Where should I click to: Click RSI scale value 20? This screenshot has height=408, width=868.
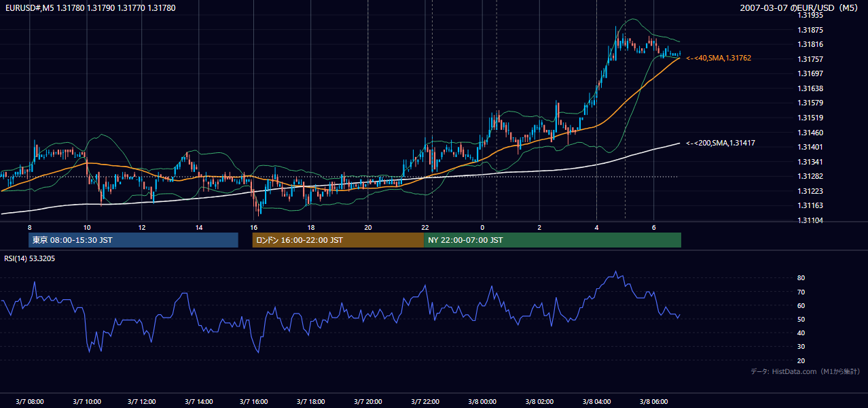click(801, 360)
